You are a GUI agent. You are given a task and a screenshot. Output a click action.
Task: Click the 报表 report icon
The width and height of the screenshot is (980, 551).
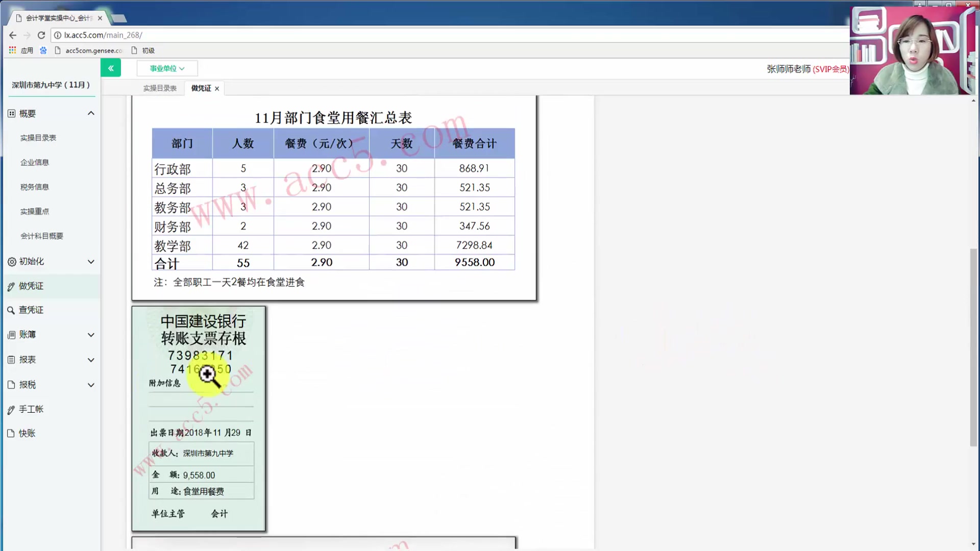point(11,360)
